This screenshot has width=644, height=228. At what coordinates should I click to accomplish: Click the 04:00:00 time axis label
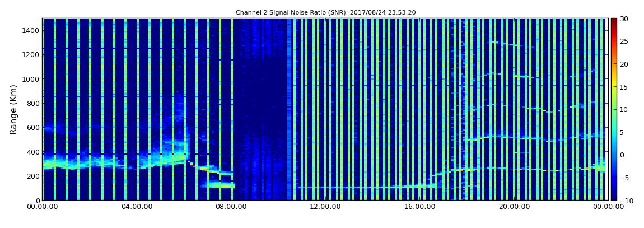tap(137, 207)
